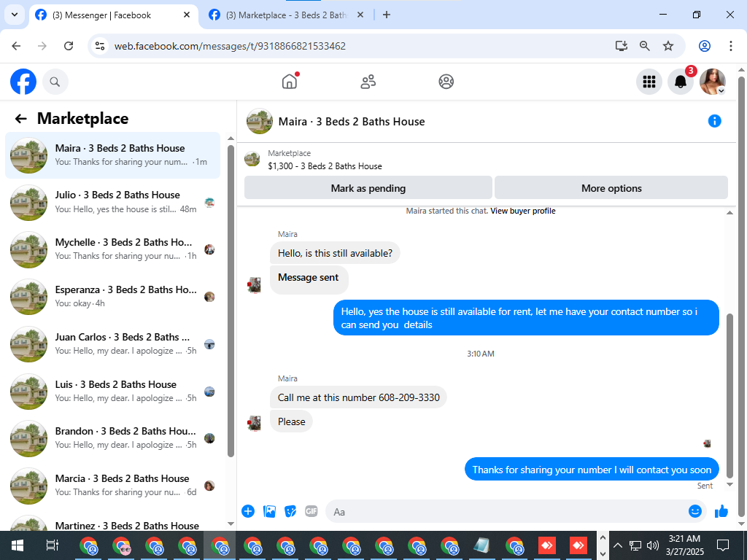Screen dimensions: 747x560
Task: Go to the Home feed icon
Action: coord(290,82)
